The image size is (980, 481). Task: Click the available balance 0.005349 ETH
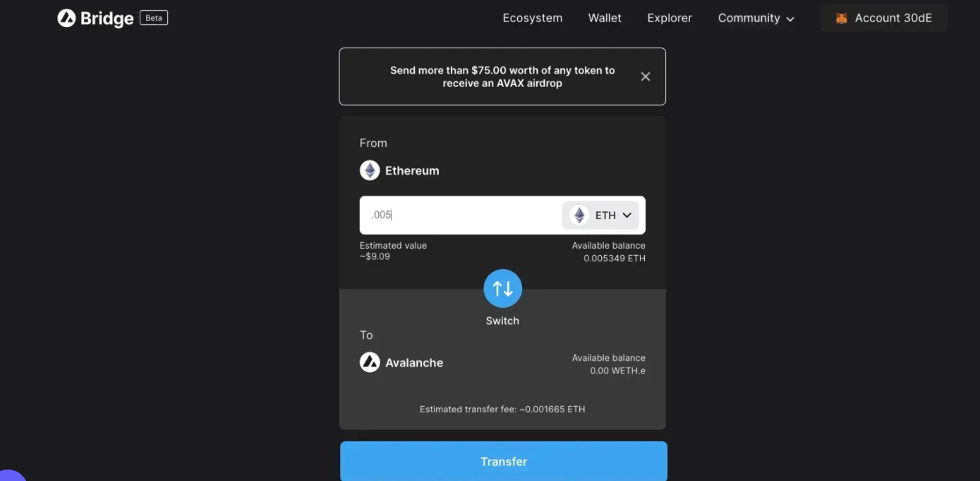(614, 258)
